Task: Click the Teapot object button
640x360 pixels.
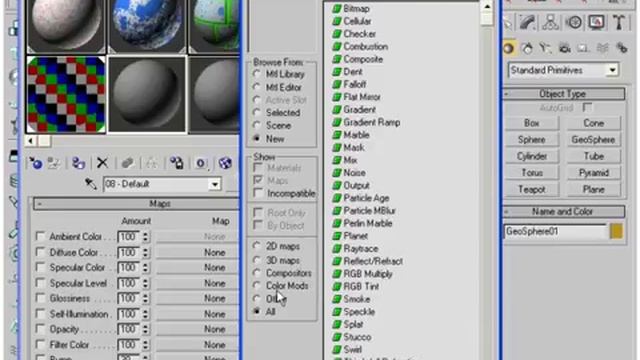Action: (x=532, y=189)
